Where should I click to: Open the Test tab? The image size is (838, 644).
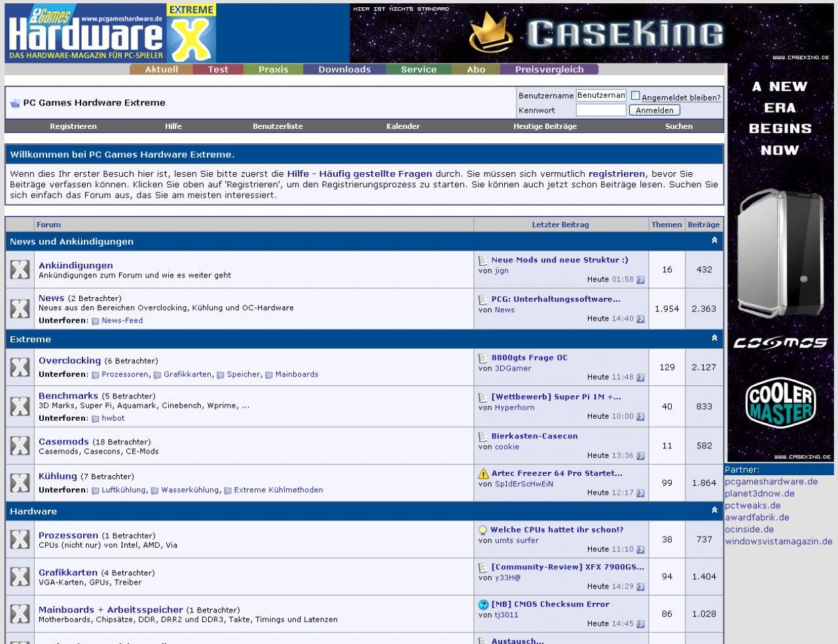218,69
